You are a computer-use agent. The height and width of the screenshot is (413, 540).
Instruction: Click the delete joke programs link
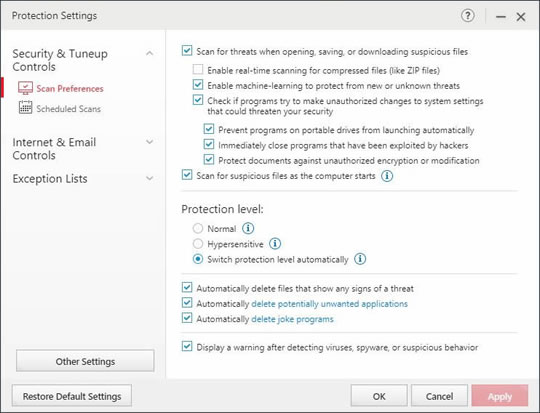(x=292, y=319)
